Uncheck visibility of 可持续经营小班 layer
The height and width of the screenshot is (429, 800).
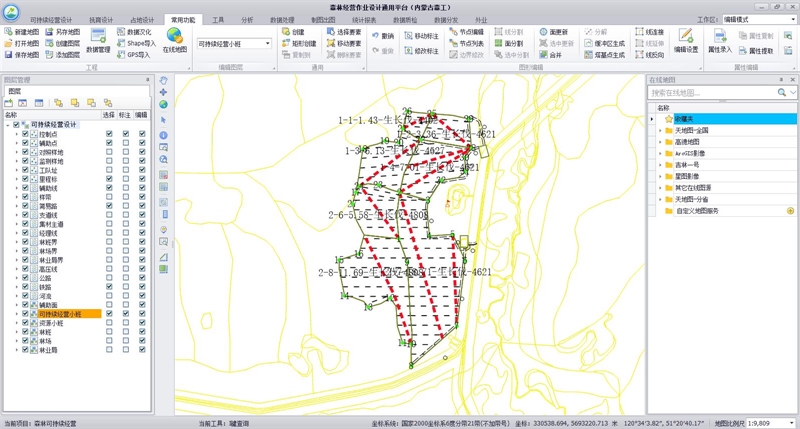click(25, 313)
